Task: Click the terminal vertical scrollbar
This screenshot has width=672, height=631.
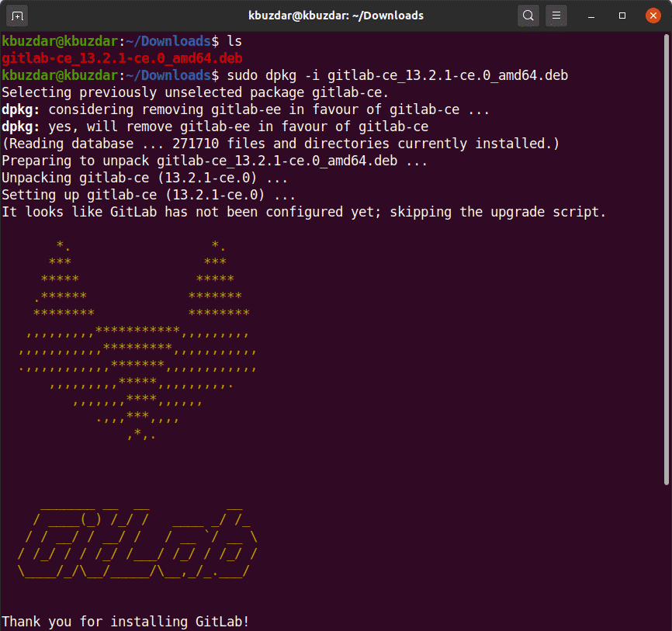Action: (667, 259)
